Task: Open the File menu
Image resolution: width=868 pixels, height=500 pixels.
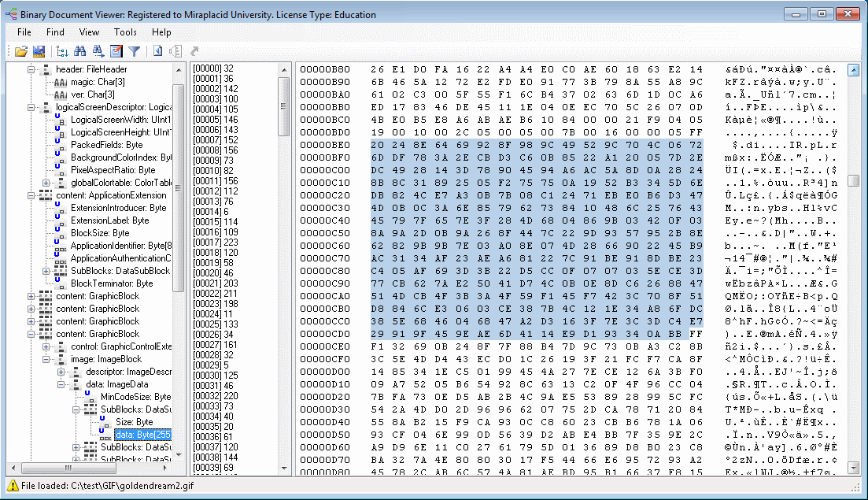Action: point(24,32)
